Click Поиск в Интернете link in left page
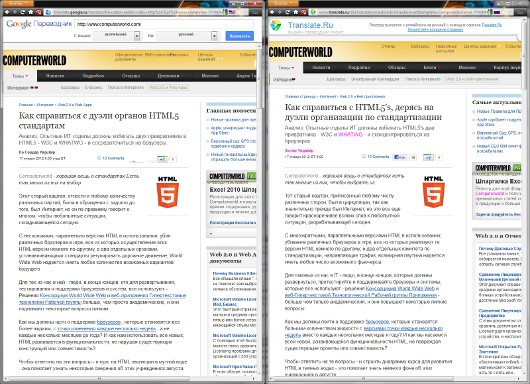Image resolution: width=530 pixels, height=384 pixels. pyautogui.click(x=126, y=88)
